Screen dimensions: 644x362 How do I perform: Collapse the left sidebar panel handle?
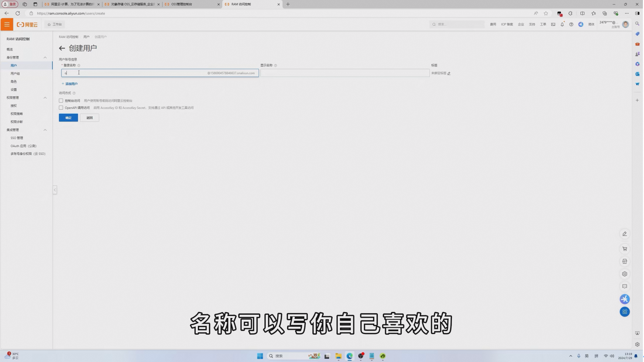pyautogui.click(x=55, y=190)
